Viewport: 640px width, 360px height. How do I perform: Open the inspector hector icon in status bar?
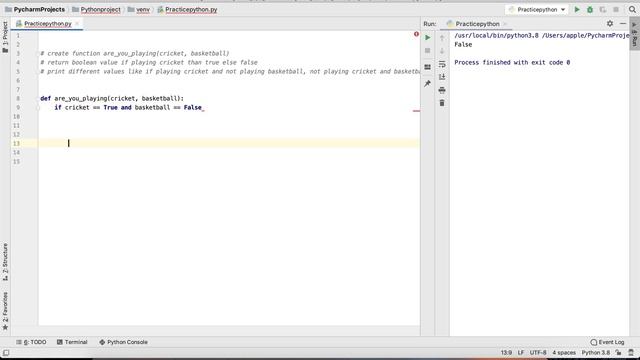pyautogui.click(x=631, y=353)
